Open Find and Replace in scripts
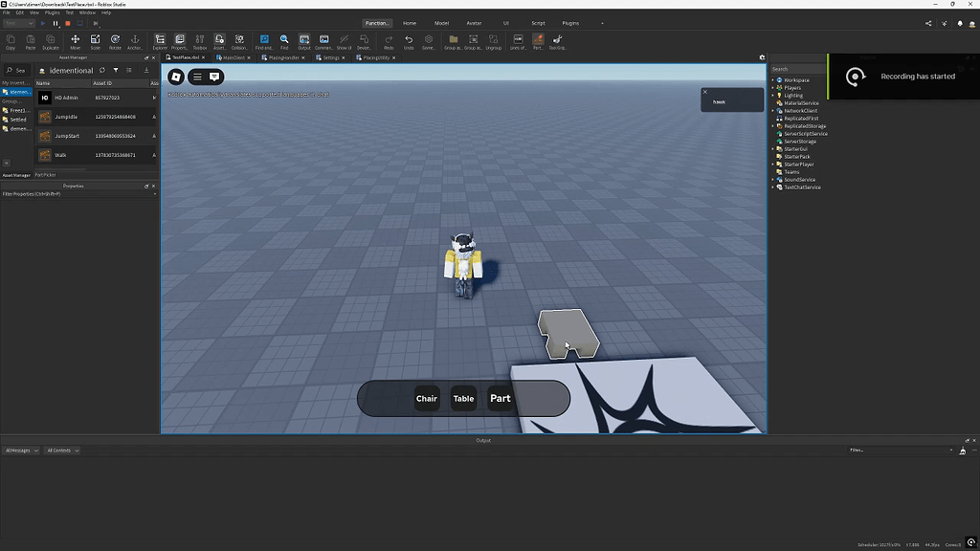Screen dimensions: 980x551 [265, 40]
